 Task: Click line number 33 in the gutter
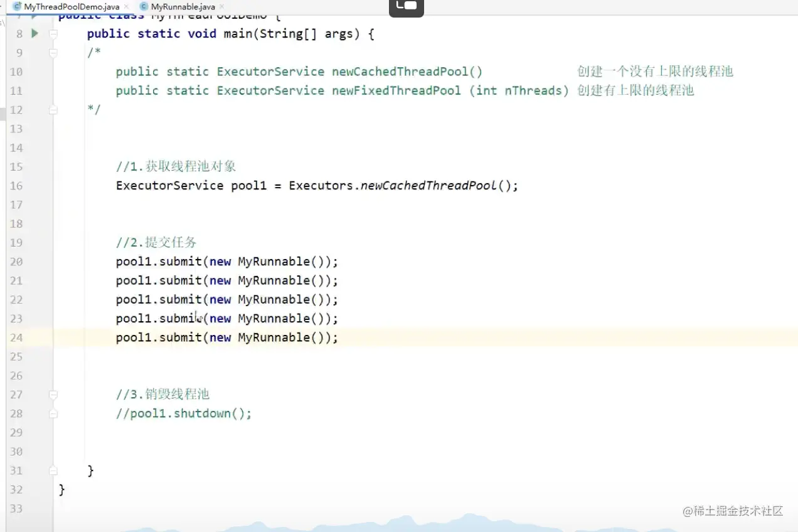16,508
